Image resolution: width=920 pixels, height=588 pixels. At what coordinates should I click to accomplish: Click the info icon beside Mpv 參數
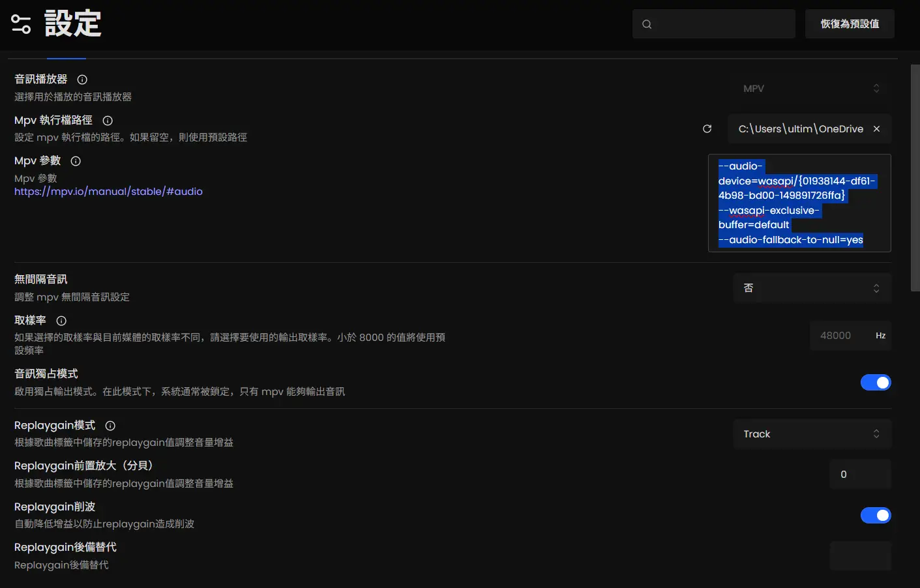pos(76,161)
